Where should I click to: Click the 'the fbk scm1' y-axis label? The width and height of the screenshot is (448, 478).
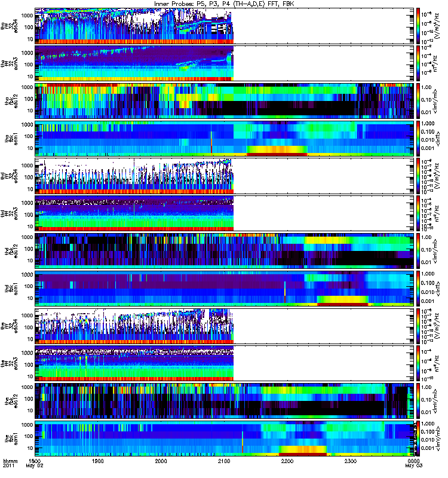click(x=11, y=439)
